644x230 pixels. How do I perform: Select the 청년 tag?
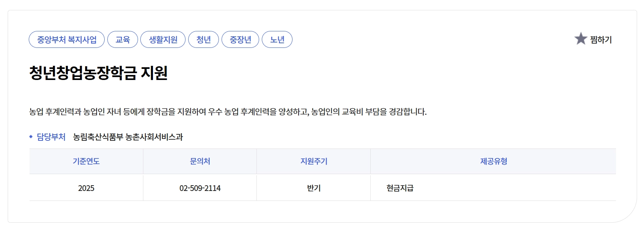click(204, 39)
